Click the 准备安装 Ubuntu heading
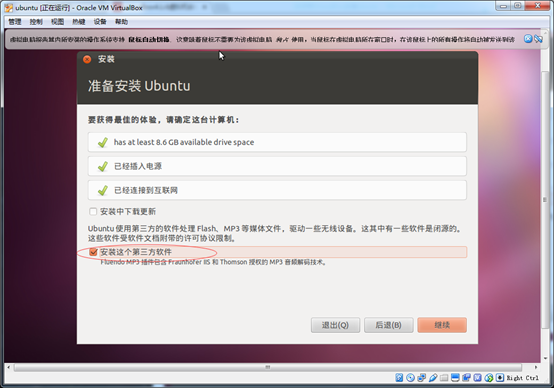The height and width of the screenshot is (388, 554). [x=139, y=86]
